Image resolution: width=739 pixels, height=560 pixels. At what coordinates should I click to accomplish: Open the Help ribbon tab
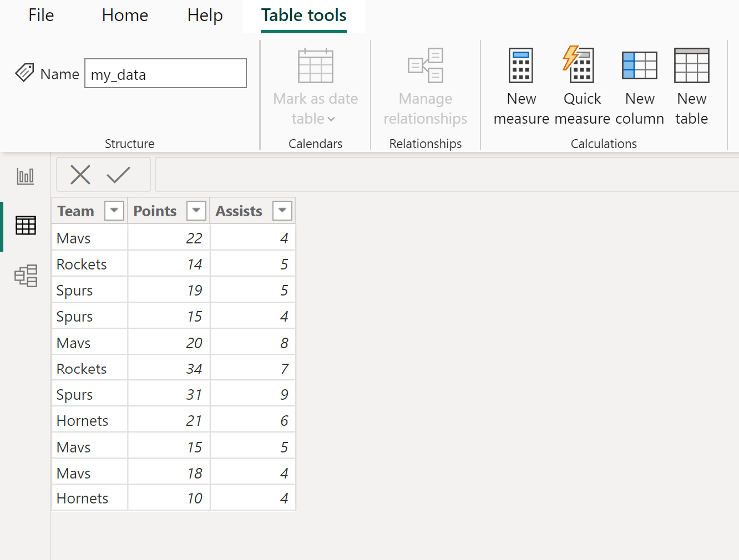click(x=204, y=15)
